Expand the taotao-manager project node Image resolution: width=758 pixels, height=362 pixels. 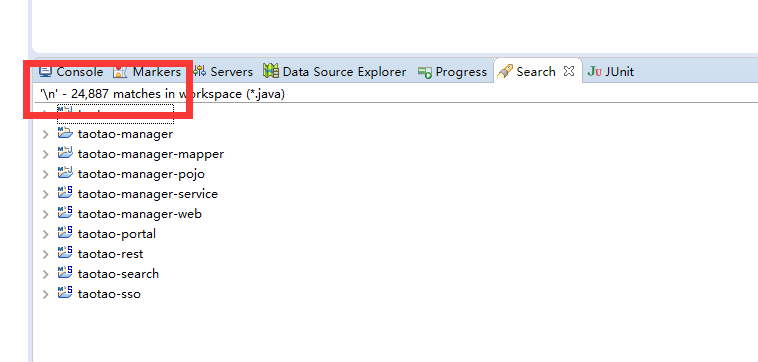(45, 134)
